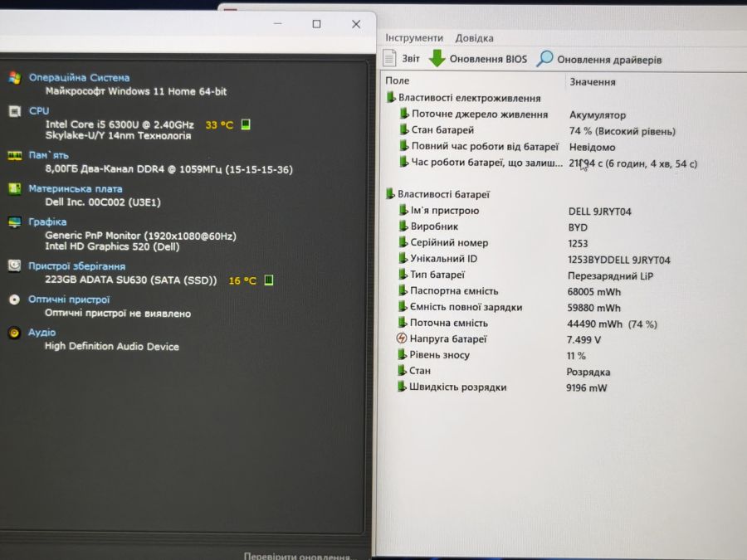Click the icon beside Стан батарей

coord(404,129)
